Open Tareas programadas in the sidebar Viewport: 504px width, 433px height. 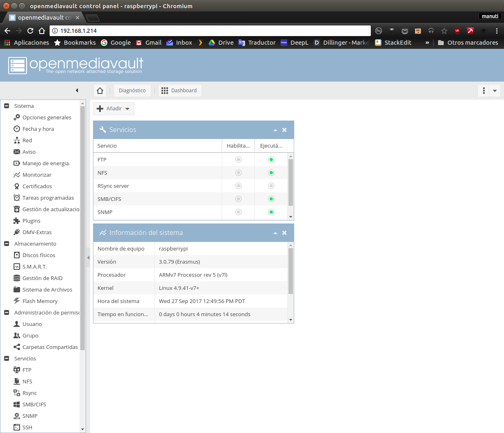click(x=48, y=198)
